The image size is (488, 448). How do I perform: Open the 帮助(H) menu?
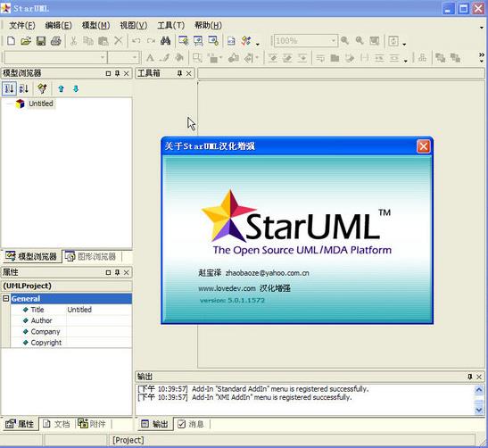click(x=208, y=25)
